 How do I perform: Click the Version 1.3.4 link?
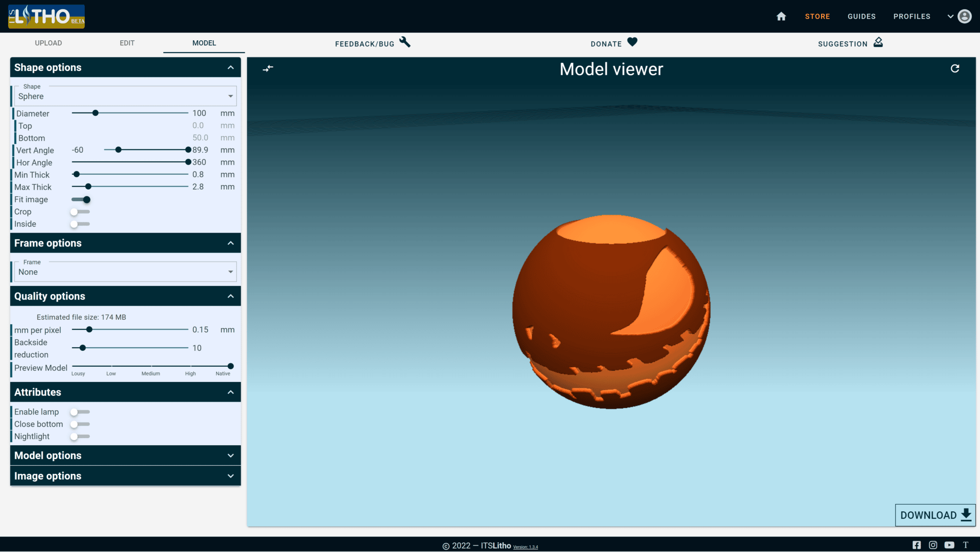tap(525, 547)
